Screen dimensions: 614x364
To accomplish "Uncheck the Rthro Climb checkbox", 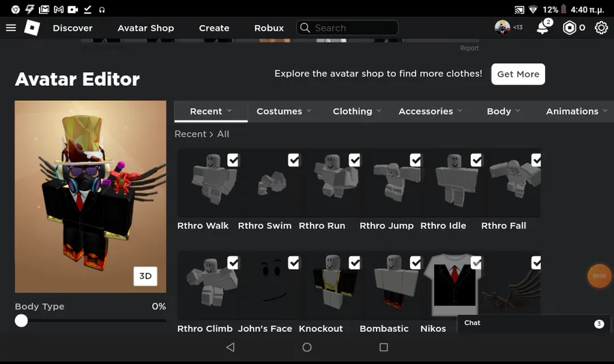I will (233, 262).
